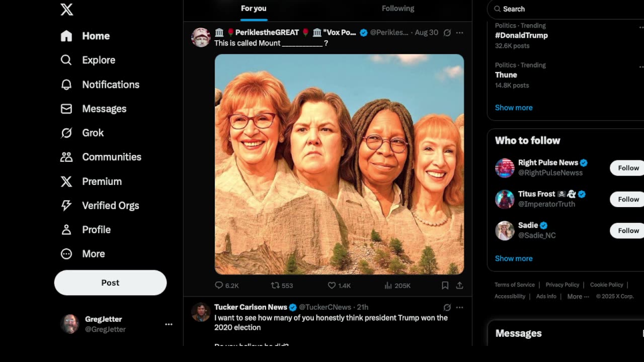Open the Mount image in the post
Viewport: 644px width, 362px height.
[339, 164]
